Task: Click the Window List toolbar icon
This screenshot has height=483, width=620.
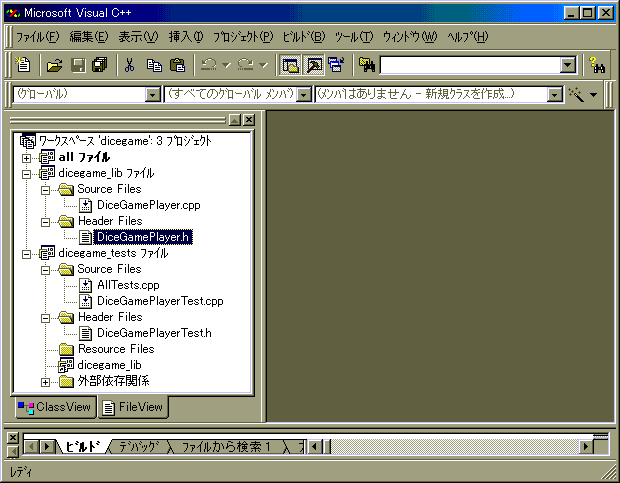Action: (336, 65)
